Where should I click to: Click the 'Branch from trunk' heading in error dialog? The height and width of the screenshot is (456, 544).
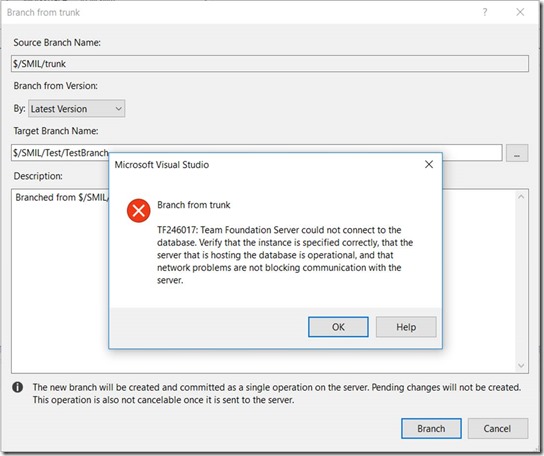pyautogui.click(x=194, y=205)
